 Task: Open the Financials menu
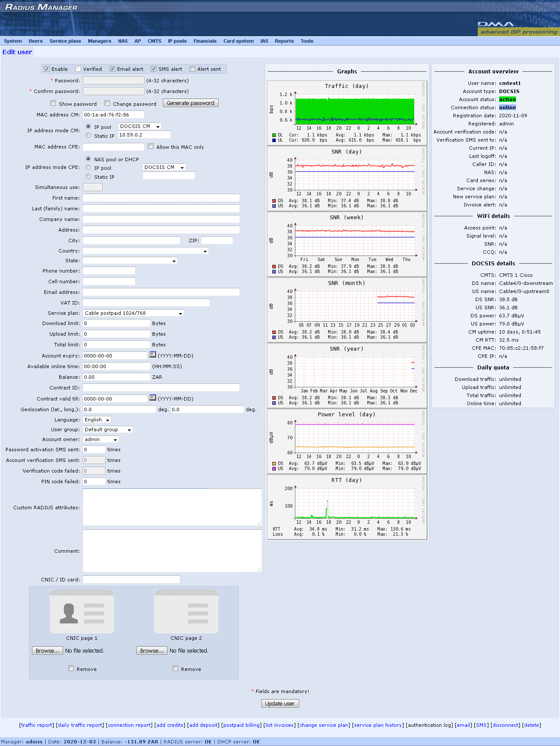coord(205,41)
